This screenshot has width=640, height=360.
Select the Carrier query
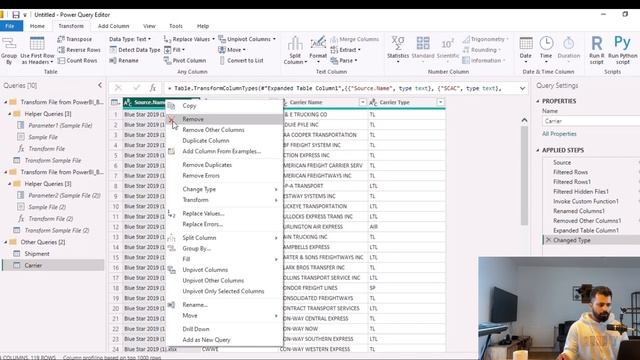pos(53,265)
